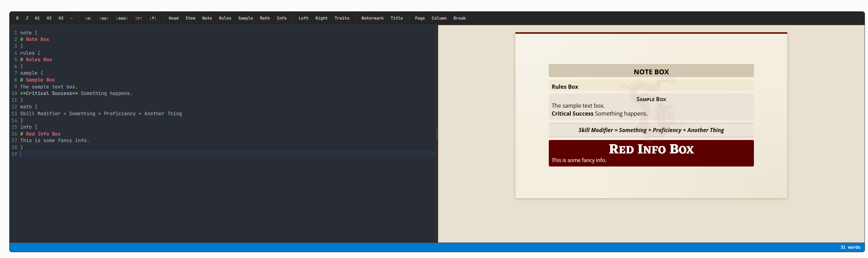The width and height of the screenshot is (868, 258).
Task: Click the Title toolbar button
Action: (397, 18)
